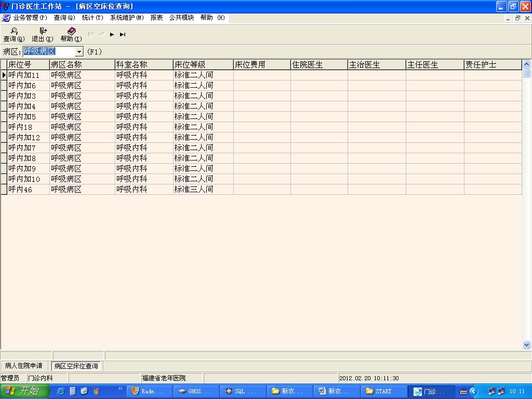
Task: Open the 业务管理(P) menu
Action: (30, 18)
